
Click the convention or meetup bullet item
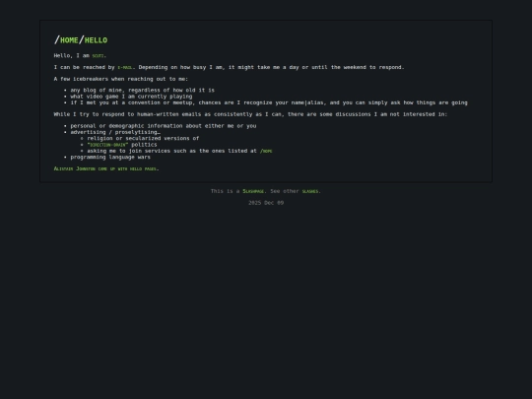tap(269, 102)
